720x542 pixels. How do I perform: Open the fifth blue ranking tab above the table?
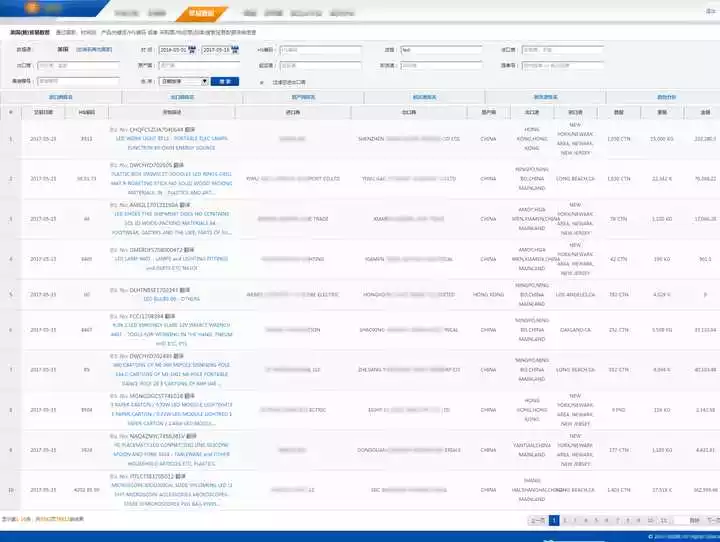tap(546, 97)
